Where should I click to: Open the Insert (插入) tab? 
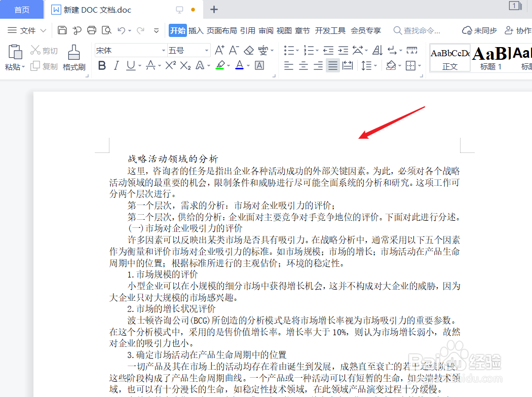[x=196, y=30]
